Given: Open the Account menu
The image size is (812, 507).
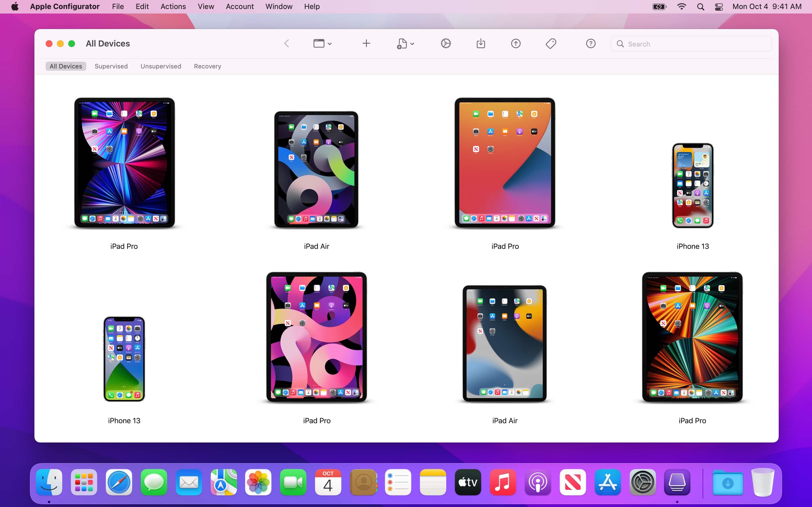Looking at the screenshot, I should click(x=239, y=6).
